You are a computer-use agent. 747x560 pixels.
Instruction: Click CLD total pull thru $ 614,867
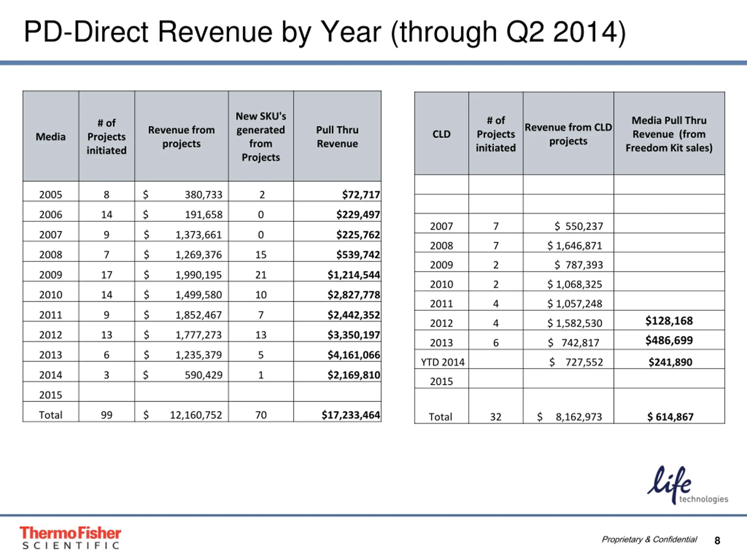tap(670, 417)
